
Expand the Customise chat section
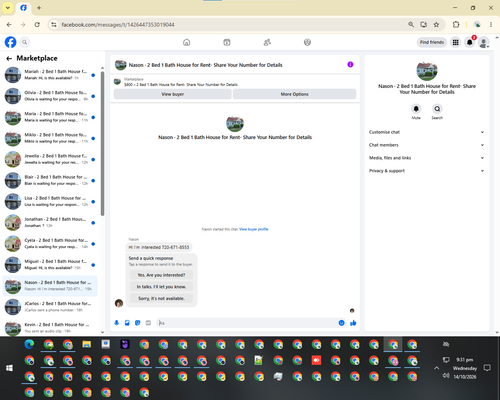[426, 132]
